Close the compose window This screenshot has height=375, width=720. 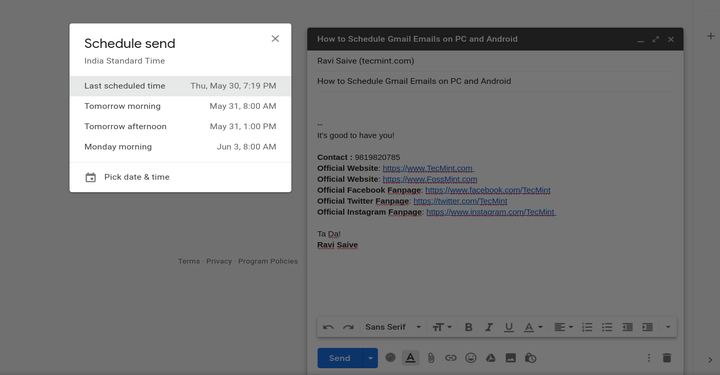tap(671, 39)
